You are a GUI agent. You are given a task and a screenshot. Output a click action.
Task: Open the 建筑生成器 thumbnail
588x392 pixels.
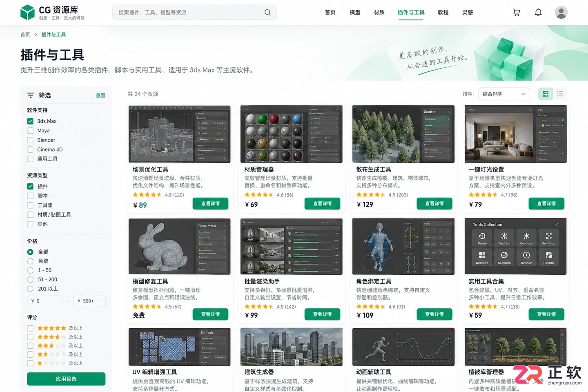pos(292,347)
